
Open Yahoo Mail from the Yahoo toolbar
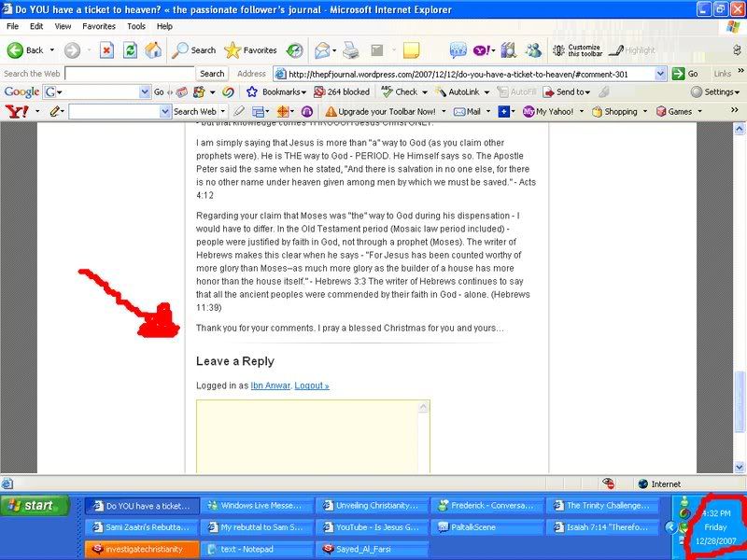tap(468, 111)
